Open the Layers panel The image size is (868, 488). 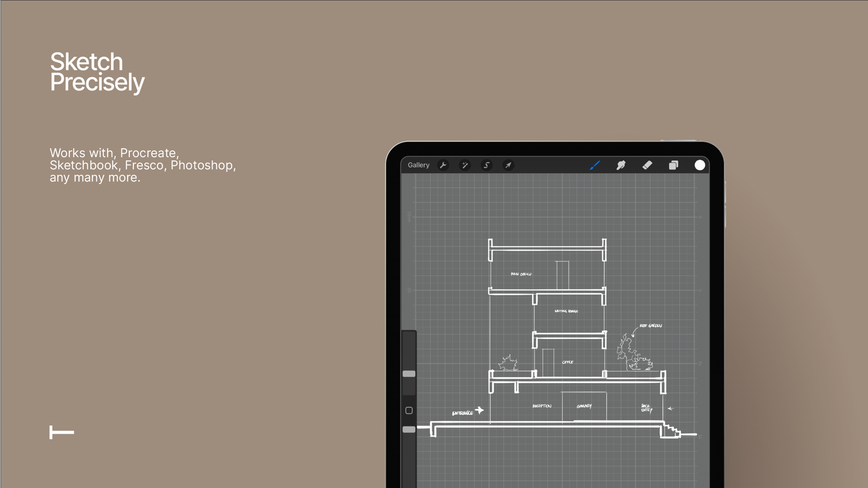tap(673, 165)
